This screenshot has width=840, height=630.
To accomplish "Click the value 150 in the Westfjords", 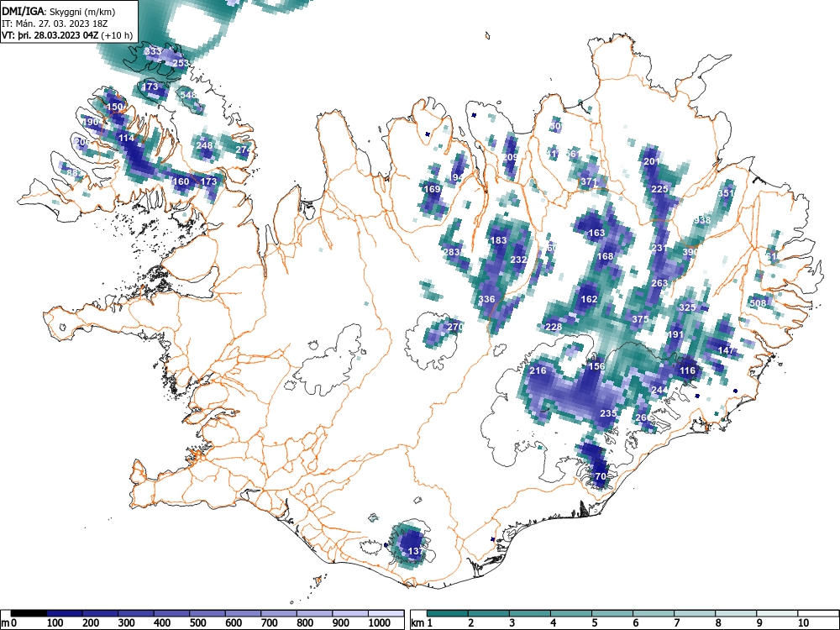I will [x=114, y=107].
